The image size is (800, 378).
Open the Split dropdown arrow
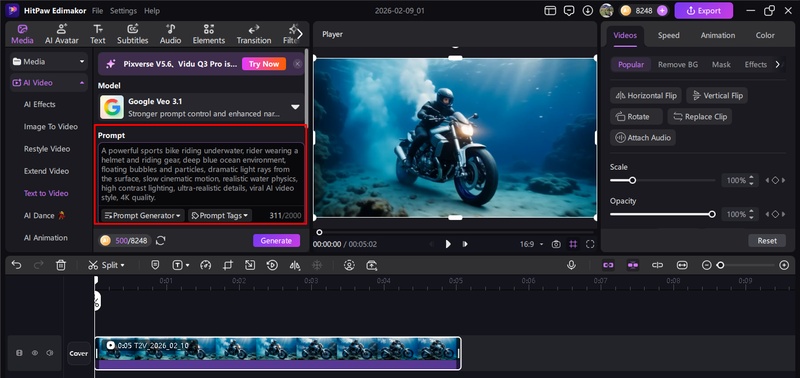click(x=122, y=266)
